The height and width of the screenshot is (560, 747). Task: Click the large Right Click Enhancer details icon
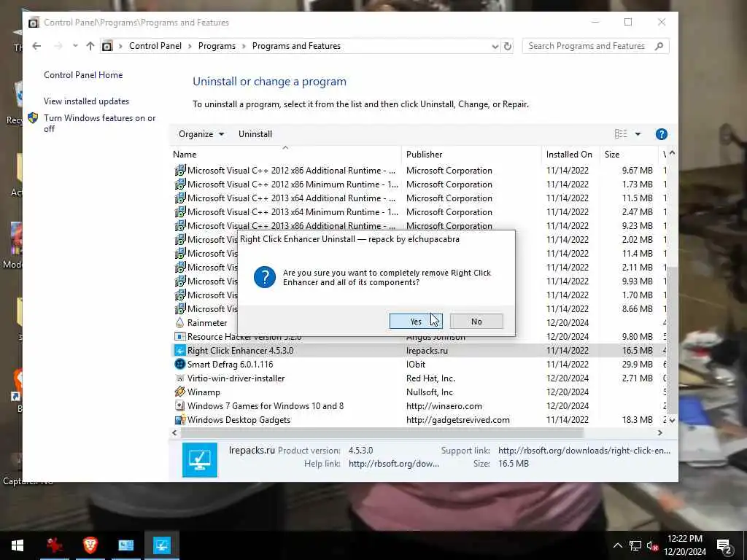coord(200,460)
